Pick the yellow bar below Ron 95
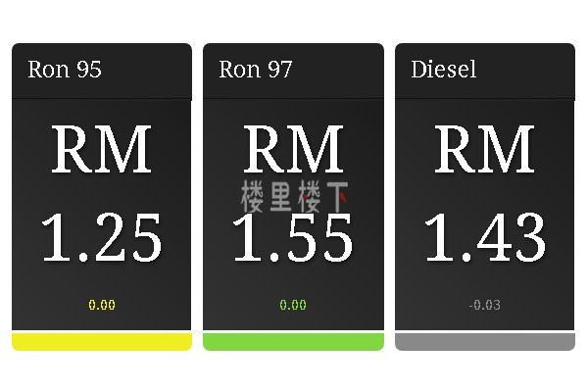The image size is (588, 392). 101,341
